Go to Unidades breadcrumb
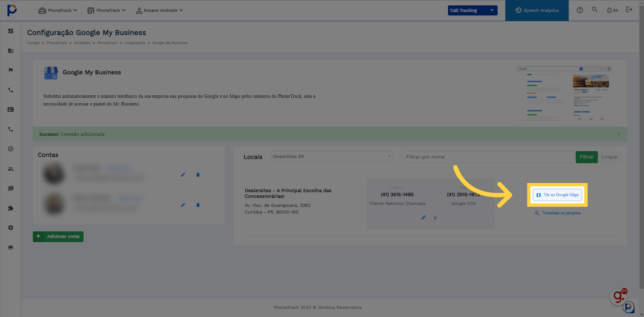 pos(82,43)
